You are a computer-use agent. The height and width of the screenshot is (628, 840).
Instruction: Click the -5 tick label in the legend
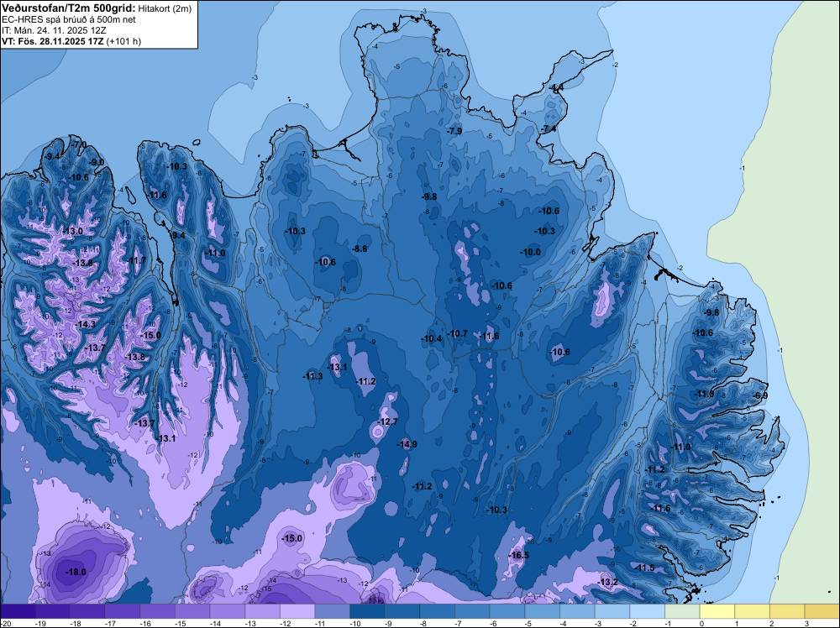[x=530, y=623]
